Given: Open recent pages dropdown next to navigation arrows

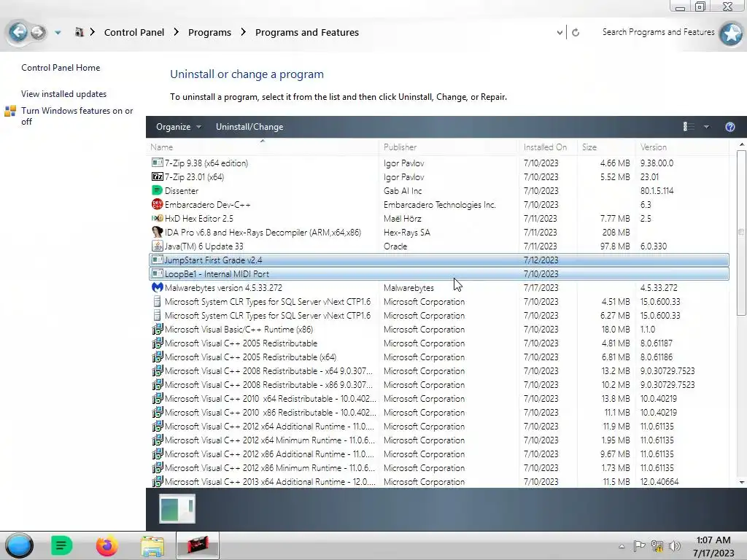Looking at the screenshot, I should (x=58, y=33).
